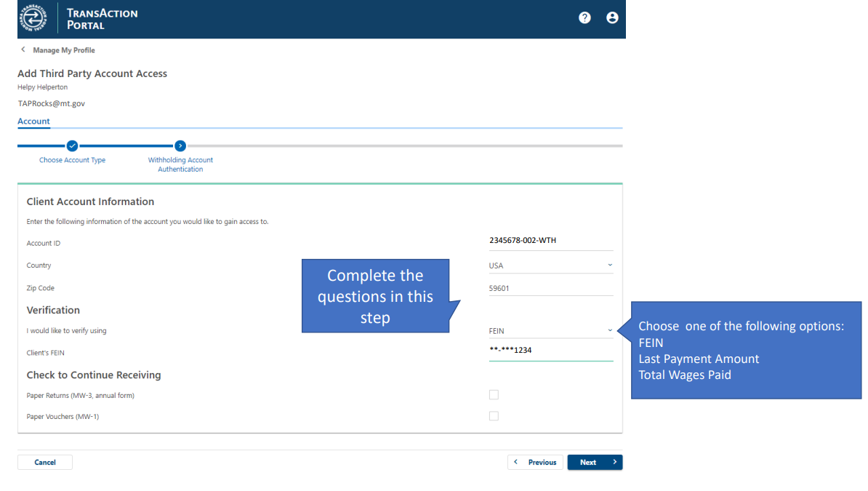Screen dimensions: 868x491
Task: Click the completed Choose Account Type step circle
Action: click(72, 145)
